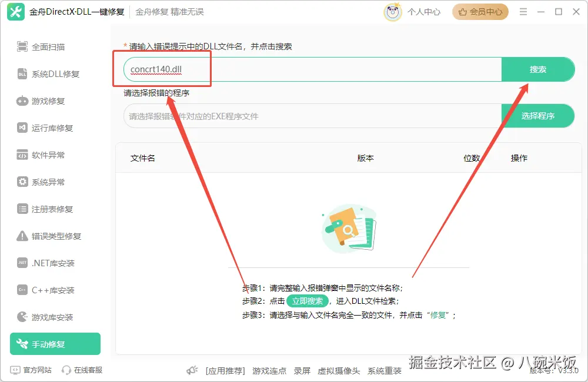Click the 操作 column header

coord(519,158)
